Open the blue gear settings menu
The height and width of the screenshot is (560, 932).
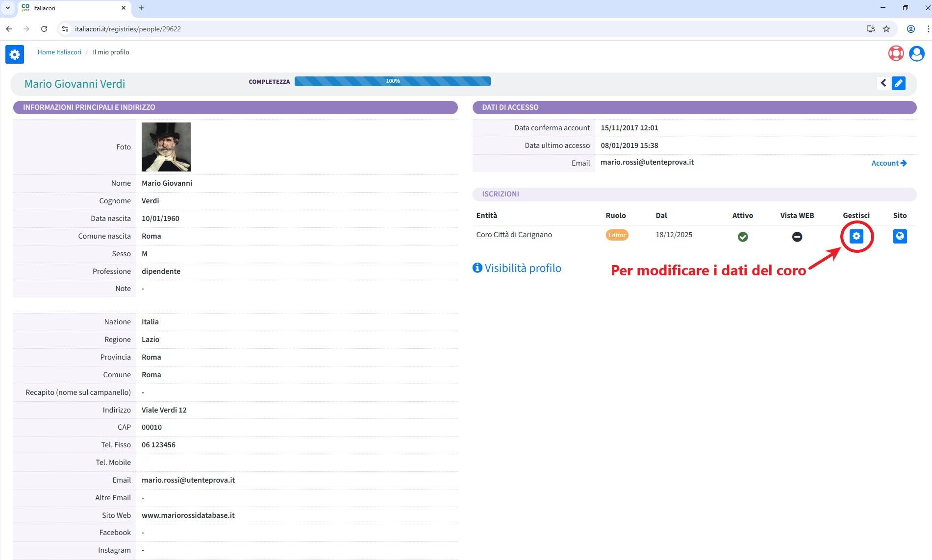pos(14,54)
